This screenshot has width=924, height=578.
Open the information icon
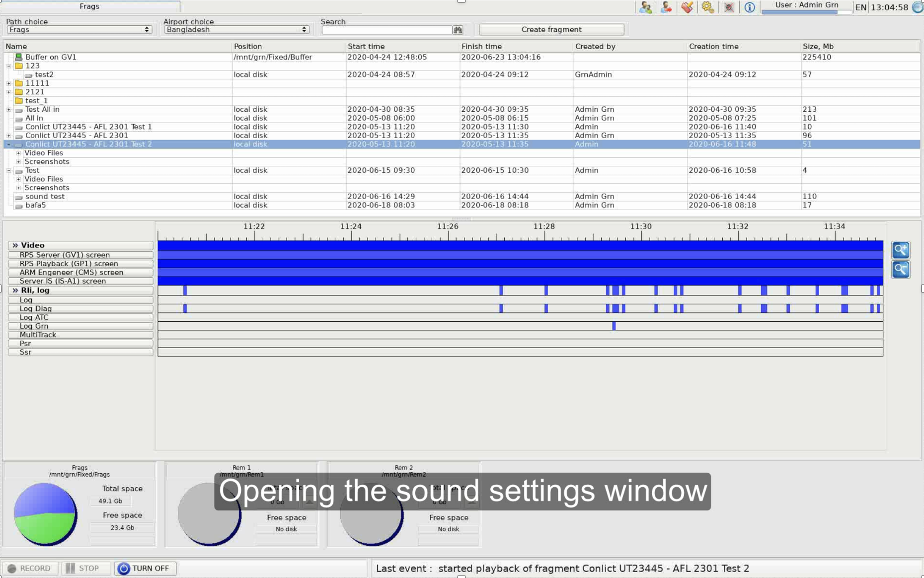(749, 7)
